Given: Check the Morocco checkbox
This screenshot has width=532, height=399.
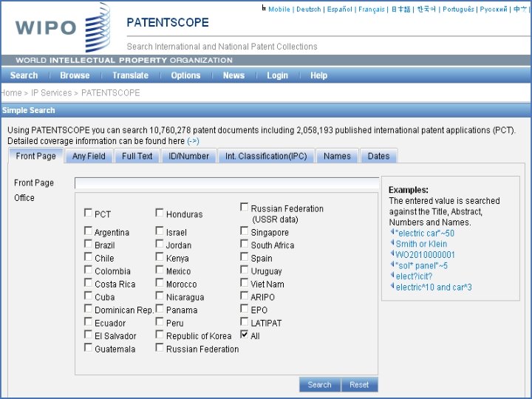Looking at the screenshot, I should coord(160,282).
